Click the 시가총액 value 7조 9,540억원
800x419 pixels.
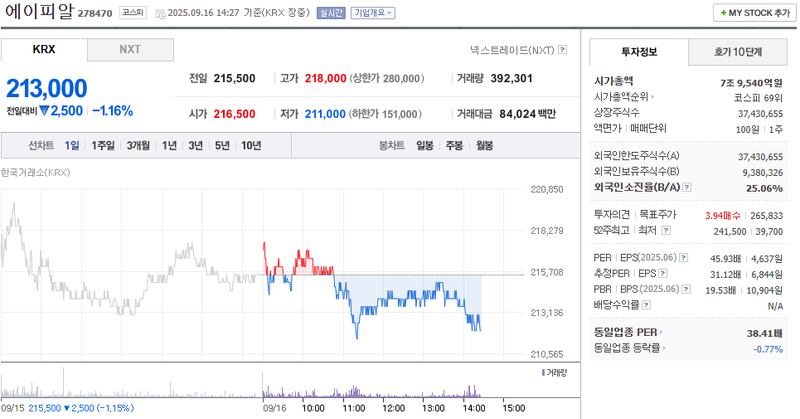tap(751, 83)
